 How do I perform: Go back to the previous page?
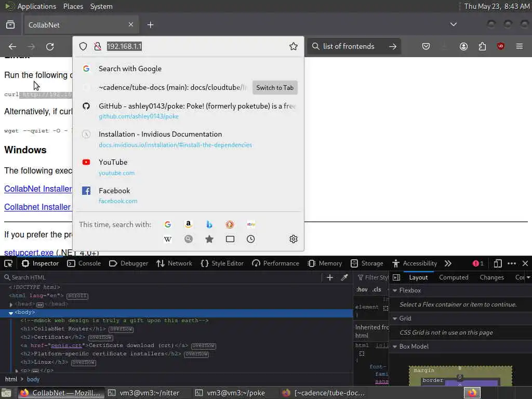click(x=12, y=46)
